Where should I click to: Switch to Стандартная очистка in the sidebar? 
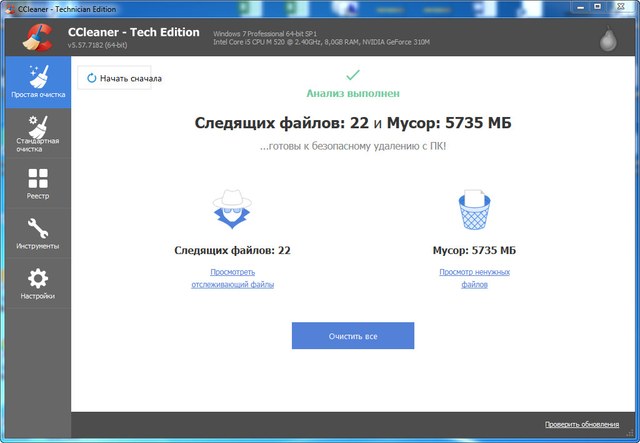(38, 133)
